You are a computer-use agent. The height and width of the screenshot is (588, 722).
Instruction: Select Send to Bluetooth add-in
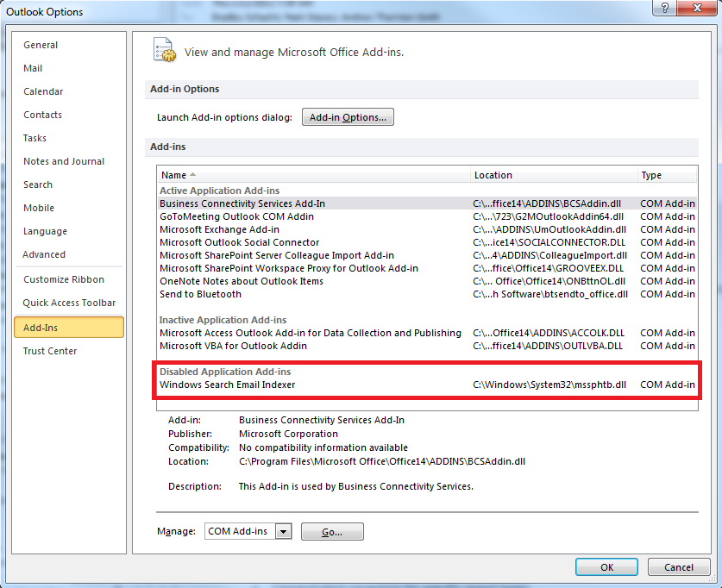point(427,294)
